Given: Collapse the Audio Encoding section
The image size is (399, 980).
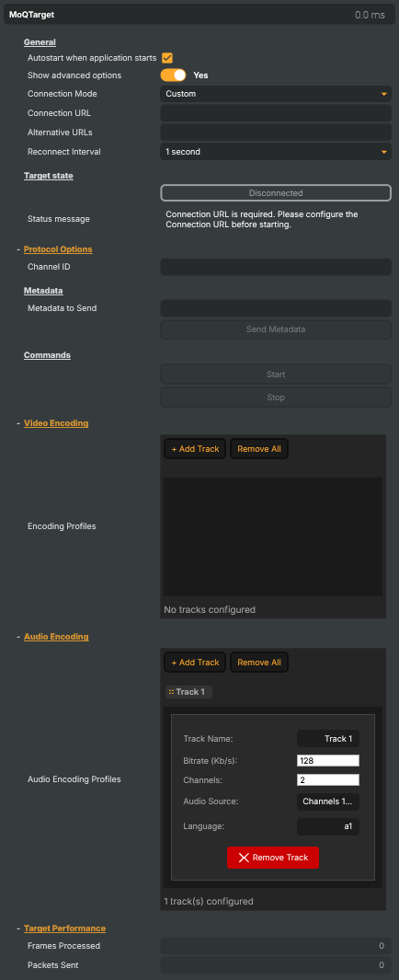Looking at the screenshot, I should [x=18, y=637].
